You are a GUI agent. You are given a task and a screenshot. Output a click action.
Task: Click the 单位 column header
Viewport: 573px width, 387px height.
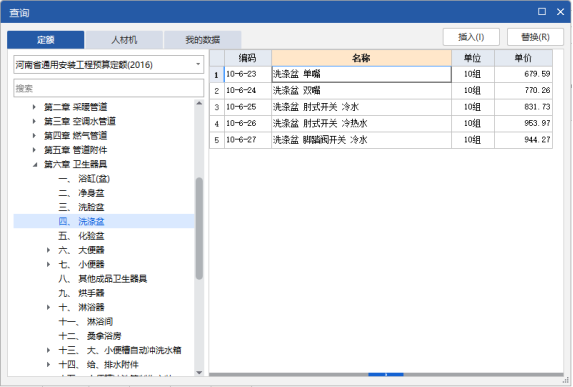pyautogui.click(x=473, y=58)
